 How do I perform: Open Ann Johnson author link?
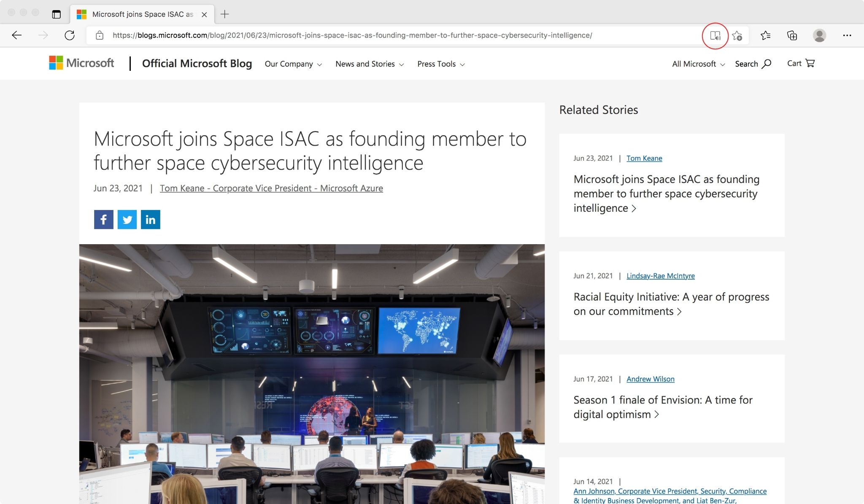[x=670, y=496]
